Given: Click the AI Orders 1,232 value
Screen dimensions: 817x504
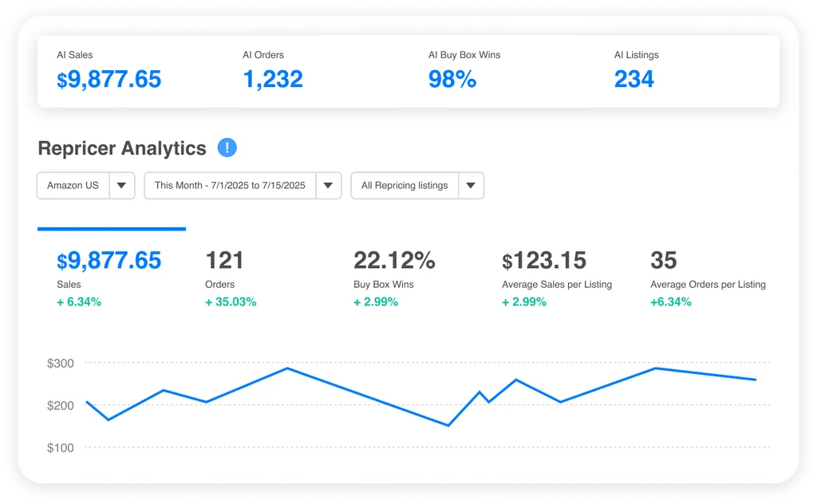Looking at the screenshot, I should click(273, 79).
